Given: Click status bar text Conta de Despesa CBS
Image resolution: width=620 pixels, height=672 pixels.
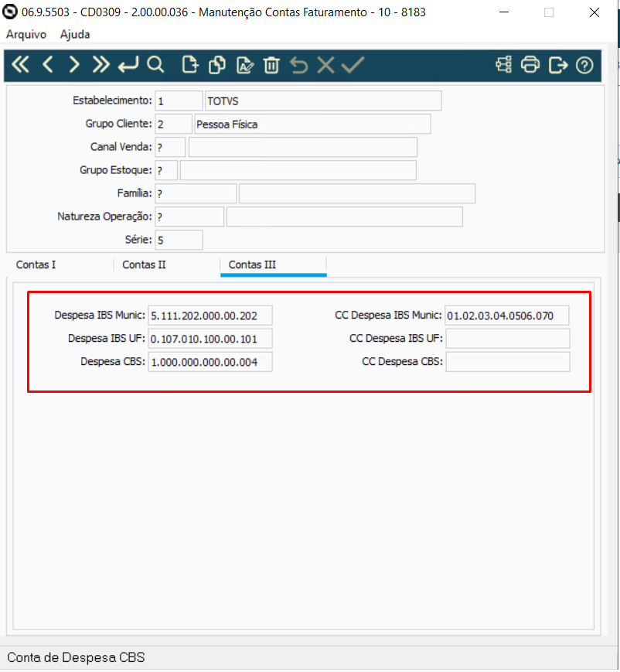Looking at the screenshot, I should click(76, 658).
